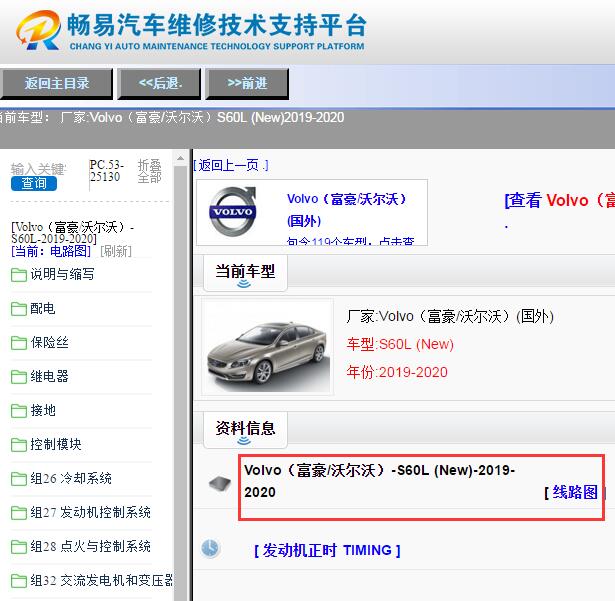615x601 pixels.
Task: Click the sidebar scrollbar up arrow
Action: pos(180,158)
